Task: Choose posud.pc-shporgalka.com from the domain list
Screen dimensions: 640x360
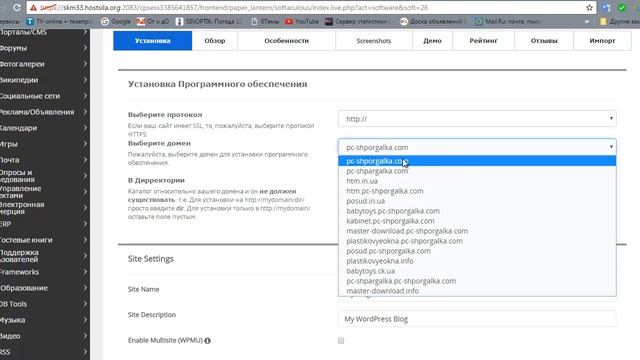Action: point(477,251)
